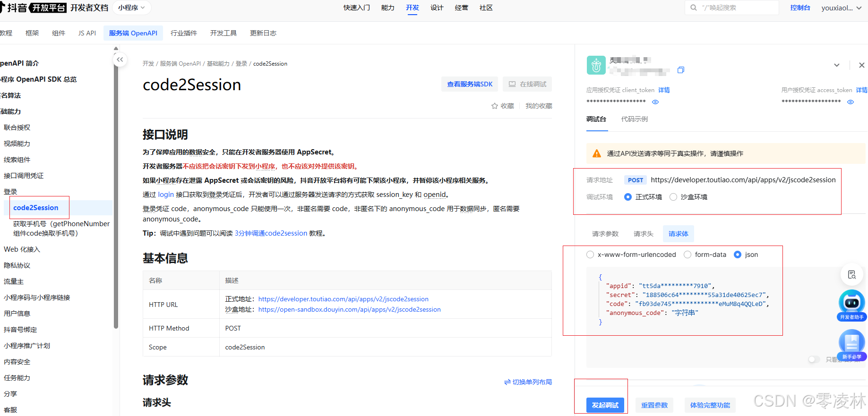This screenshot has width=868, height=416.
Task: Select the 正式环境 radio button
Action: coord(628,197)
